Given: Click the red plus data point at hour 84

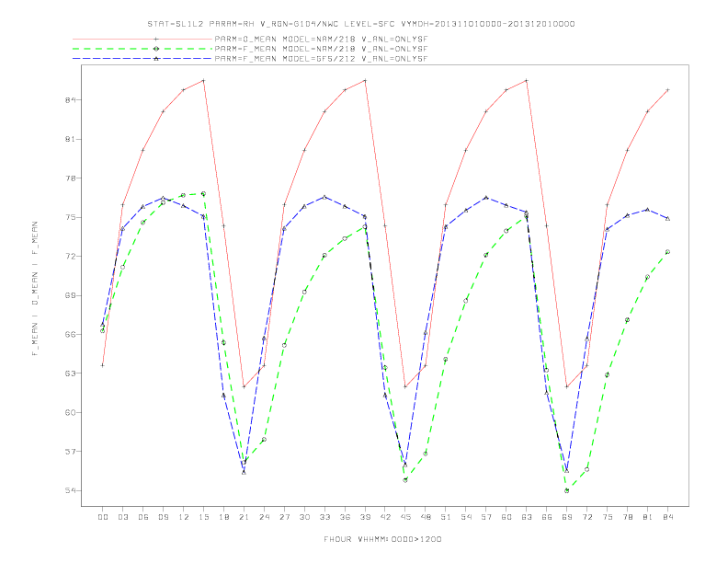Looking at the screenshot, I should pos(667,89).
